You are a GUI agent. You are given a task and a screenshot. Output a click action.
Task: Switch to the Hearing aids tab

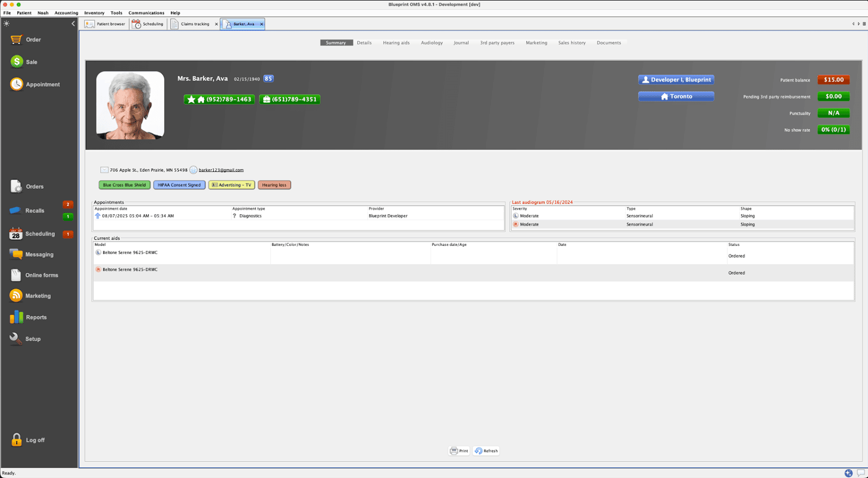(396, 43)
